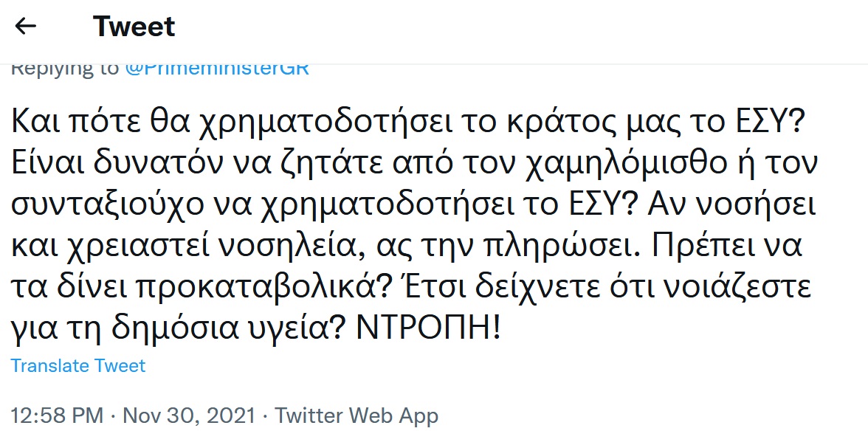Screen dimensions: 868x431
Task: Click the "Replying to" label text
Action: (65, 69)
